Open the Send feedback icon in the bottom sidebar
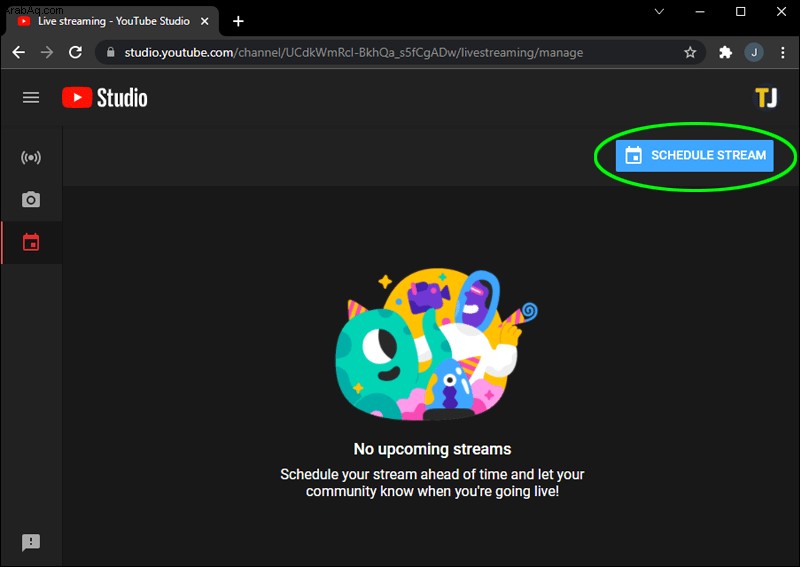The height and width of the screenshot is (567, 800). pos(31,542)
